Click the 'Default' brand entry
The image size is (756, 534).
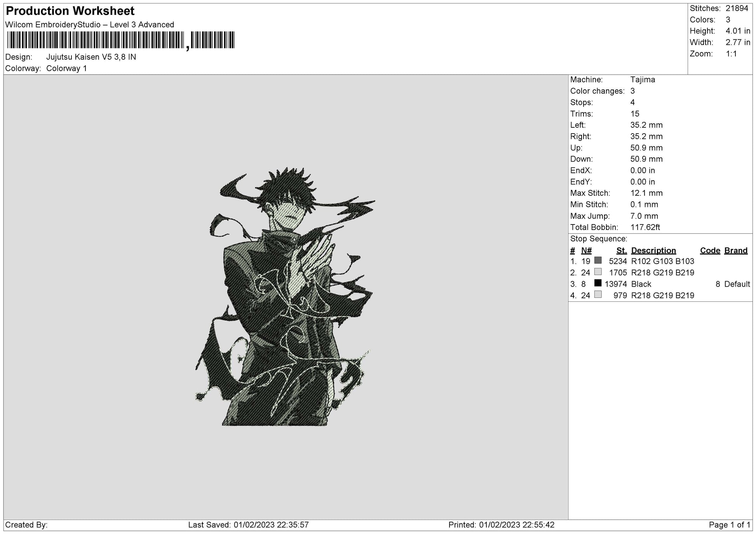[x=737, y=284]
